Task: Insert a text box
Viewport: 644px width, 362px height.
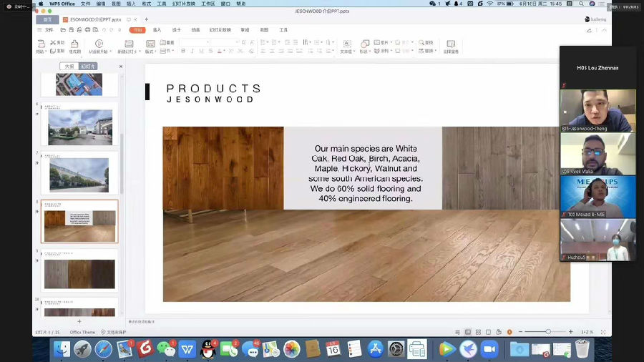Action: 346,44
